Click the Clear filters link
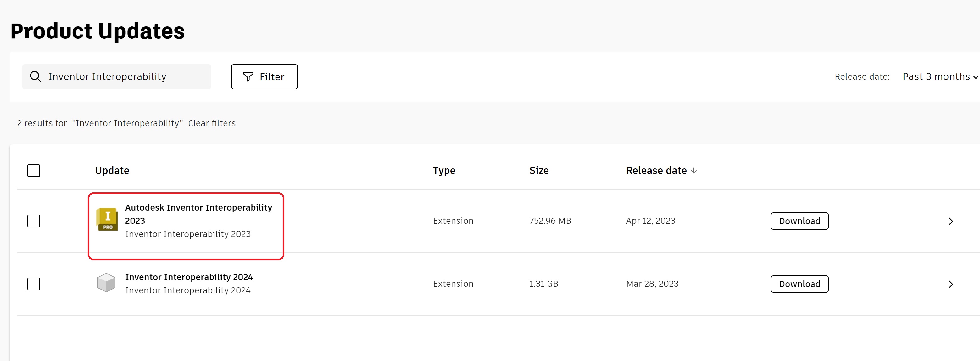The image size is (980, 361). (212, 123)
